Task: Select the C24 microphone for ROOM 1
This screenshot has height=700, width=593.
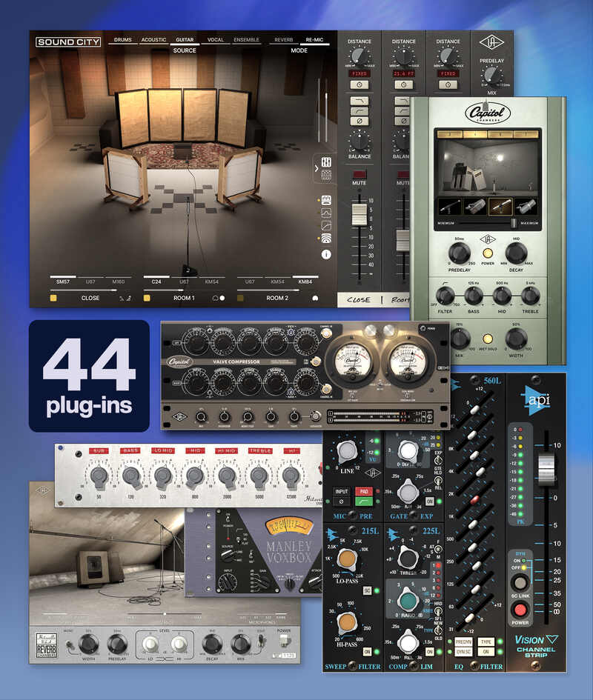Action: click(156, 281)
